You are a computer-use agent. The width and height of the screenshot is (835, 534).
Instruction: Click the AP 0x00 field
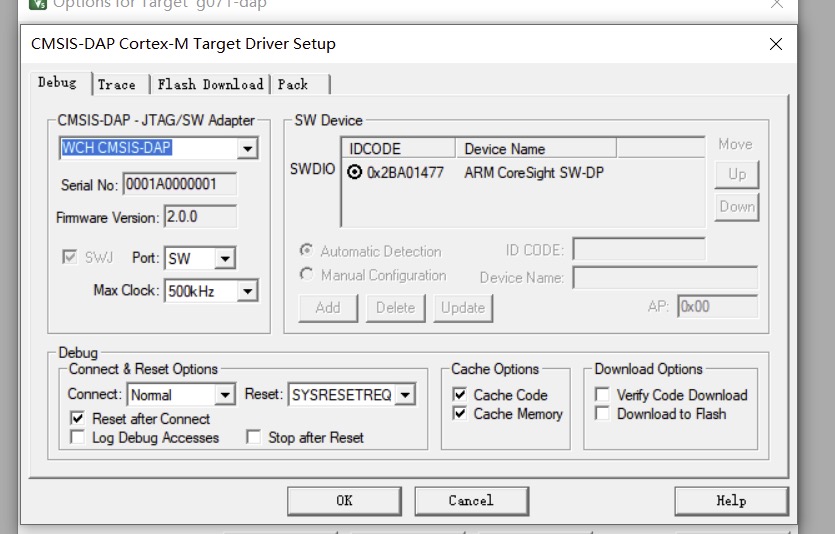[x=717, y=307]
